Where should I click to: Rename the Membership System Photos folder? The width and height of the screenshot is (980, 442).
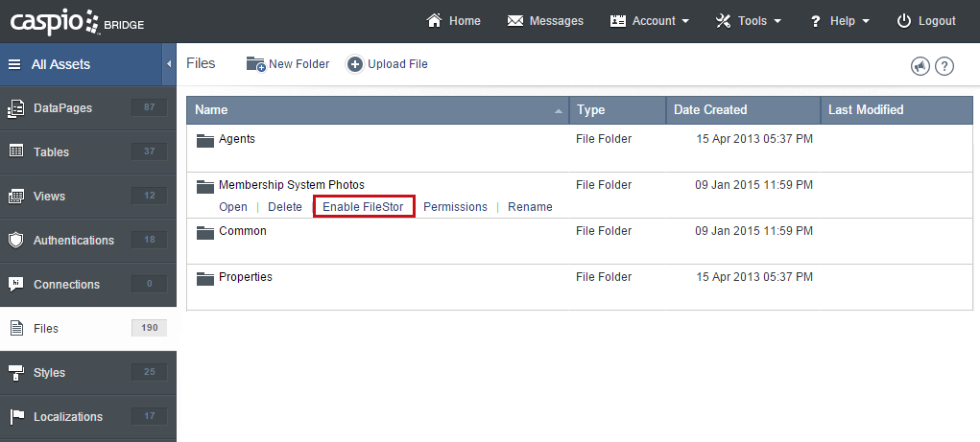coord(530,207)
